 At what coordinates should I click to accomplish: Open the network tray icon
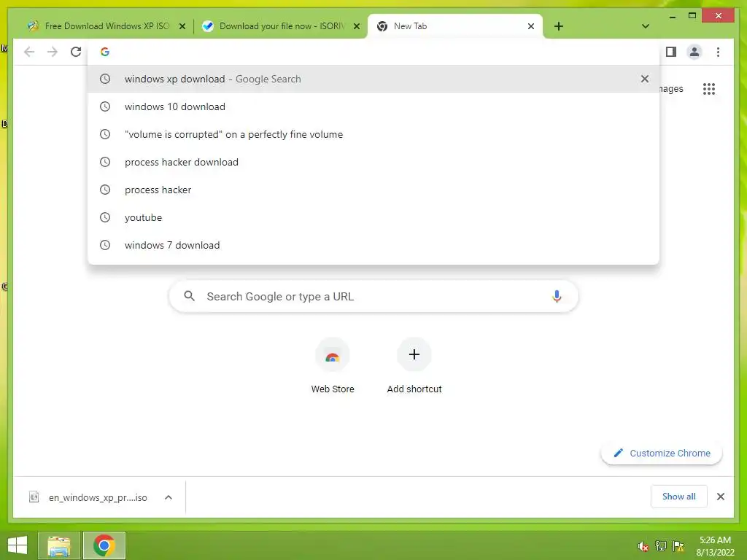(x=661, y=546)
